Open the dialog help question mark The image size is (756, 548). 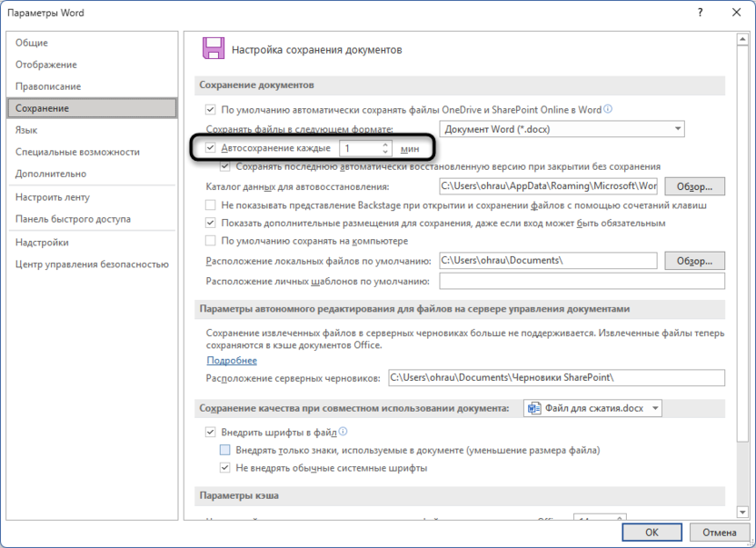tap(700, 13)
